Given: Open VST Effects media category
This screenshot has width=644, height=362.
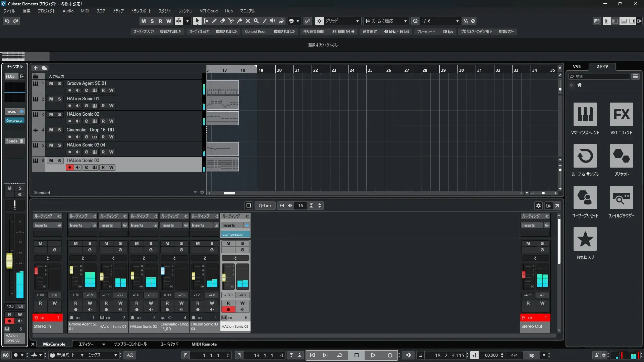Looking at the screenshot, I should pos(621,115).
